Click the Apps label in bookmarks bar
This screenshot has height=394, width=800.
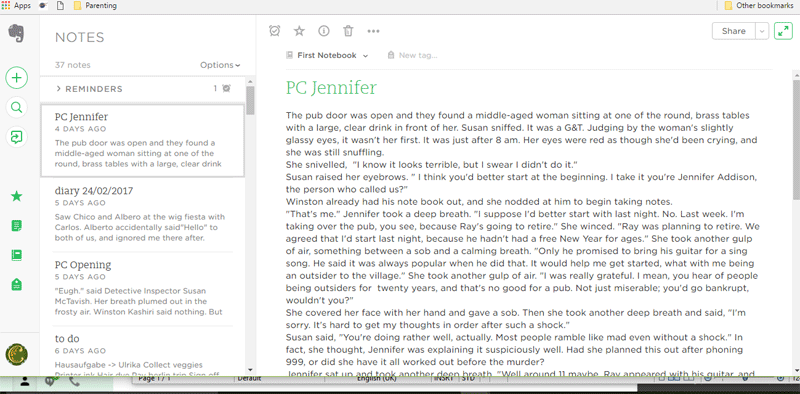(22, 6)
